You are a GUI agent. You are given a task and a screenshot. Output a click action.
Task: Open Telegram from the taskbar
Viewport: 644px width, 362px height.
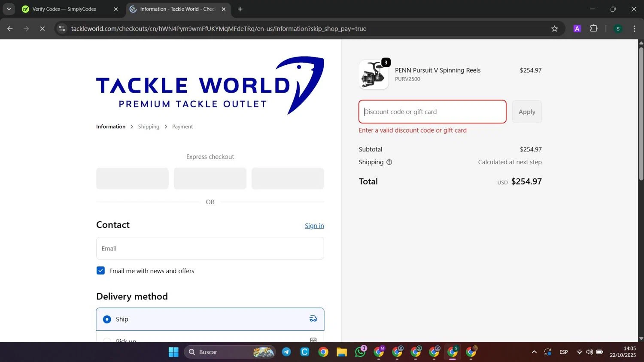click(286, 352)
